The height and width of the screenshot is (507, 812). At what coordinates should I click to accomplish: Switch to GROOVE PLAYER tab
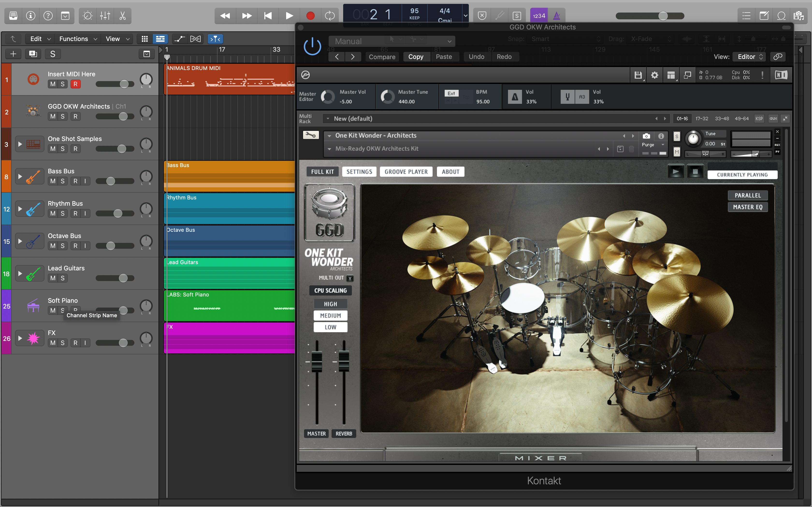pyautogui.click(x=406, y=171)
